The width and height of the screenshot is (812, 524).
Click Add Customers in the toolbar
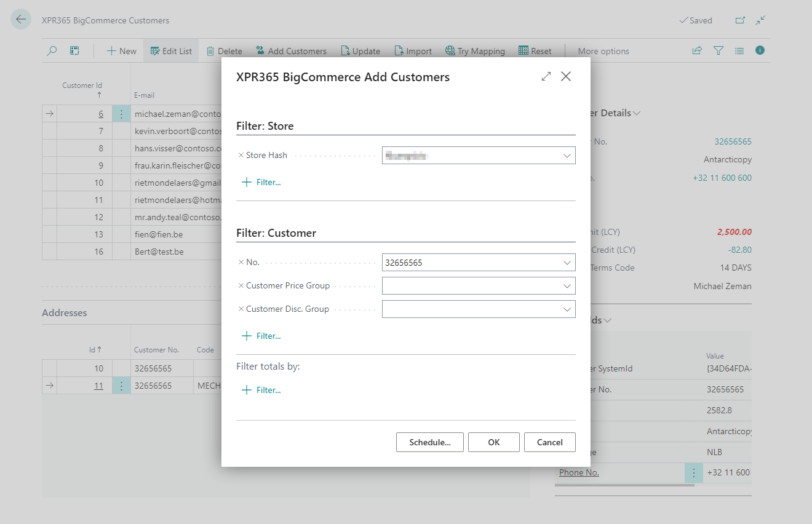click(291, 51)
